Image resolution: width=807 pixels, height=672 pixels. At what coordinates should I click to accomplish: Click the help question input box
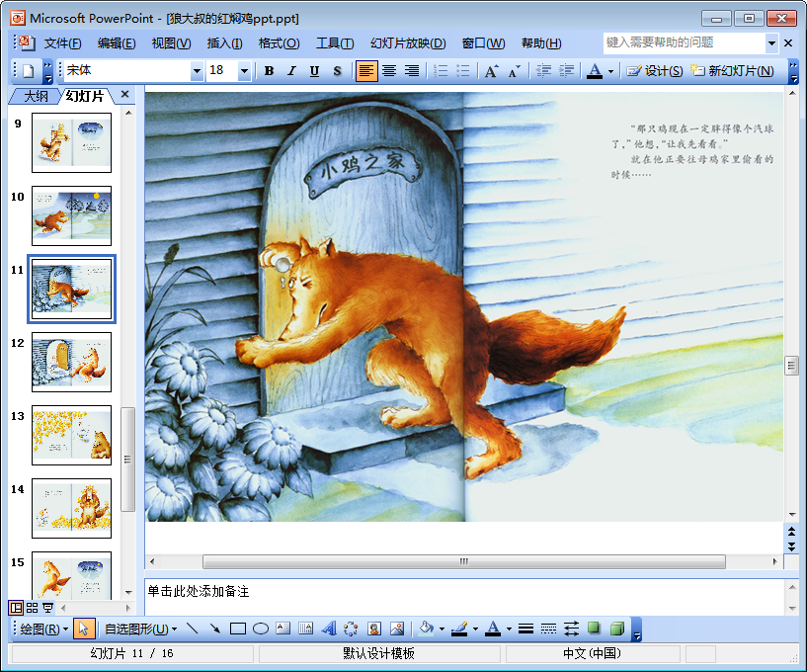click(684, 42)
